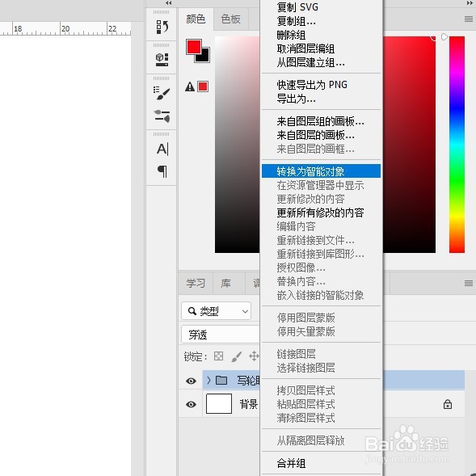Switch to the 色板 tab
Screen dimensions: 476x476
[x=230, y=19]
